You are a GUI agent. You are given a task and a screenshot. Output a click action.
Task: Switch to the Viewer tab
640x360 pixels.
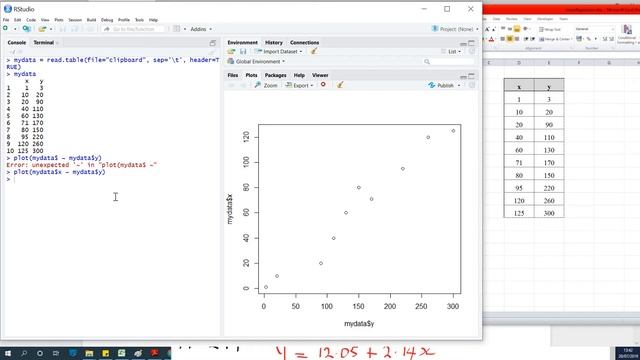tap(320, 75)
